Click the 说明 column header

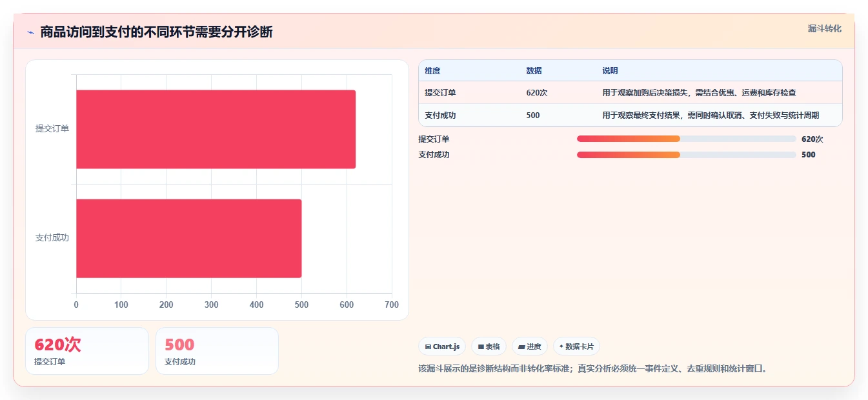tap(610, 71)
